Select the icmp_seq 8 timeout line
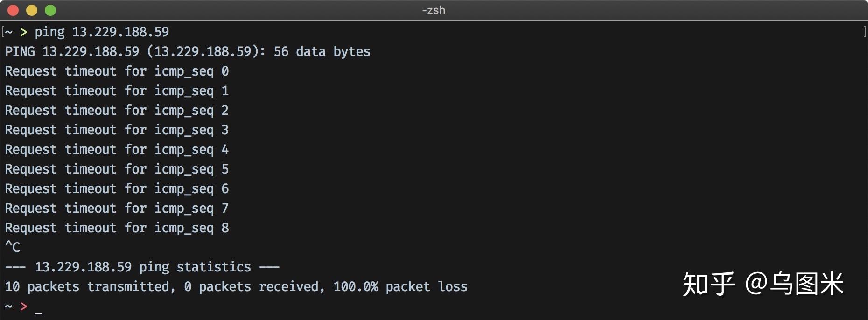868x320 pixels. 117,228
